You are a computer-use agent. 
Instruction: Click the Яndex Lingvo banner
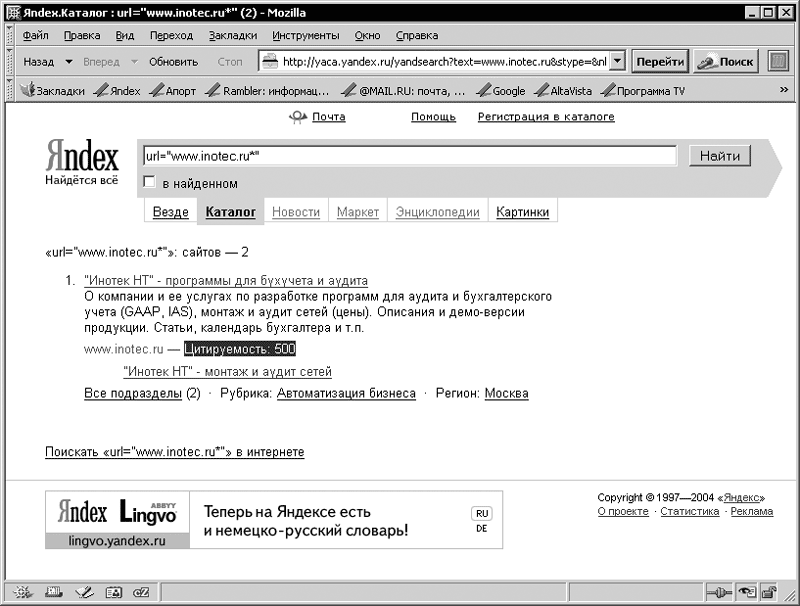point(274,520)
